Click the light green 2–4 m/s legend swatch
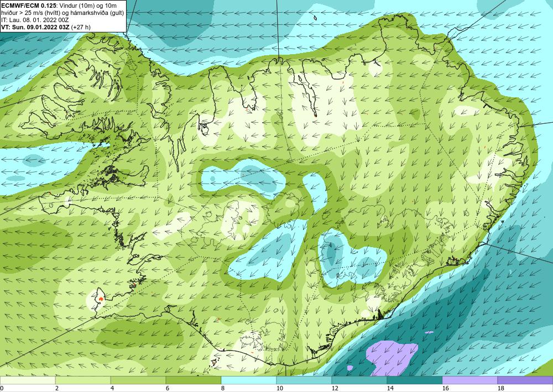Image resolution: width=553 pixels, height=392 pixels. pos(83,380)
